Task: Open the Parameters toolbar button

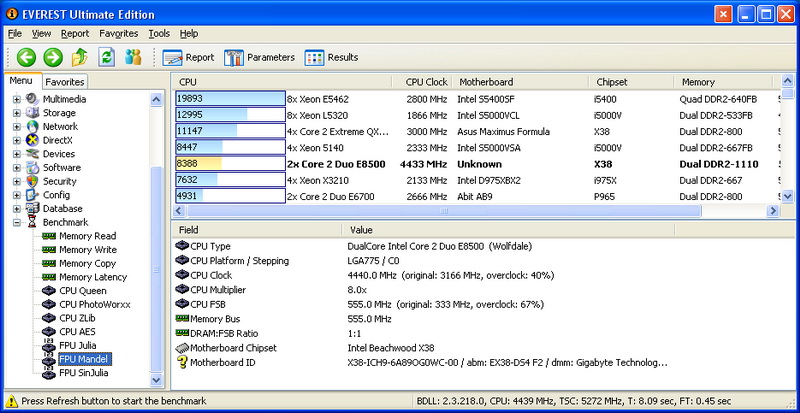Action: coord(259,58)
